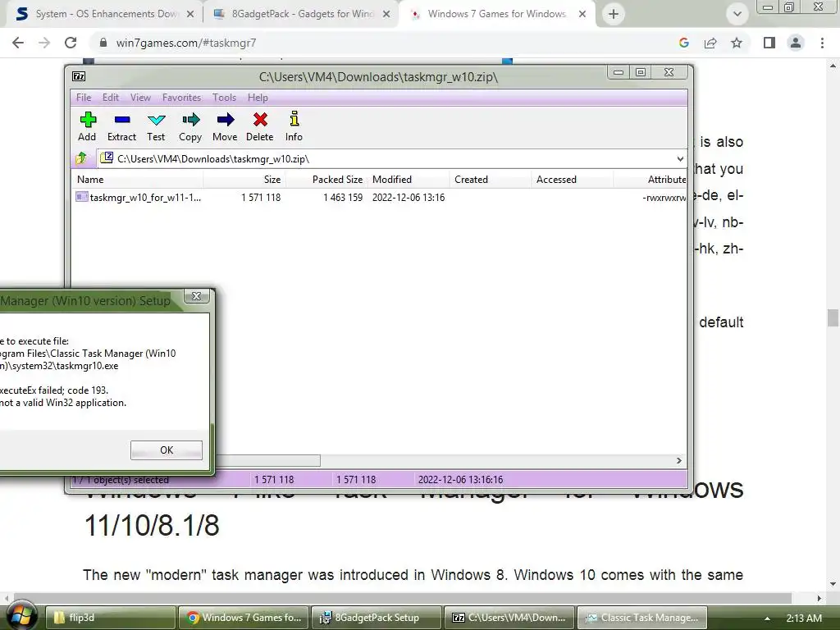
Task: Go back in Chrome browser
Action: (x=18, y=43)
